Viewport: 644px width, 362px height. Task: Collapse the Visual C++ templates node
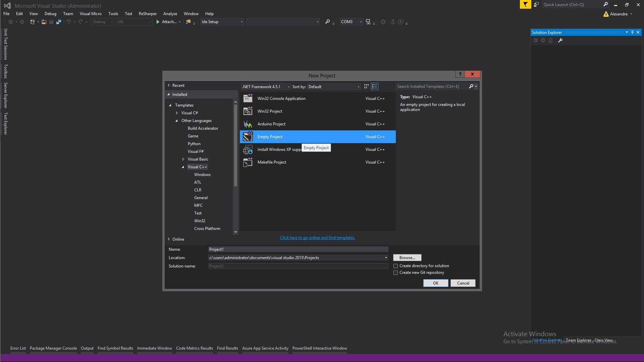183,167
